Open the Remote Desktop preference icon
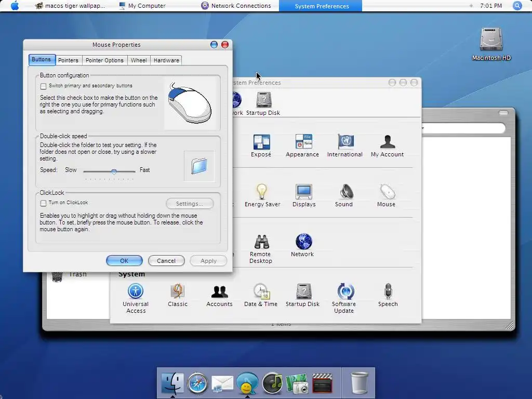 [x=261, y=248]
